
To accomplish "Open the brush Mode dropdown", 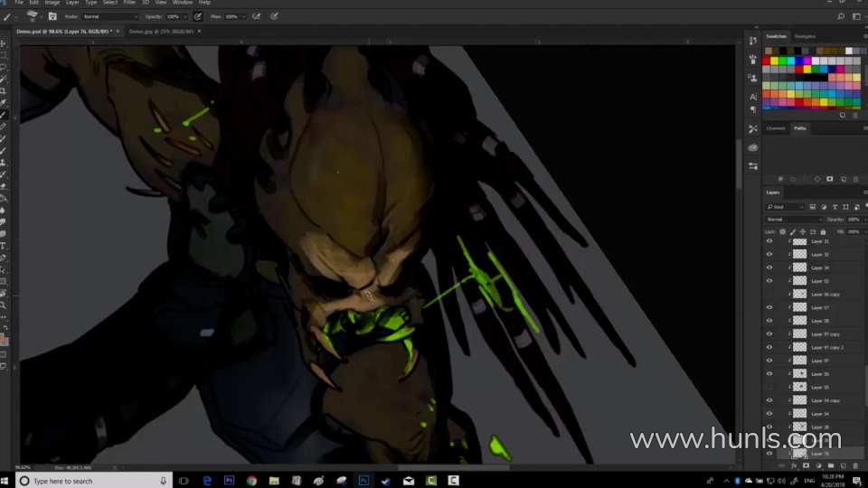I will pos(109,16).
